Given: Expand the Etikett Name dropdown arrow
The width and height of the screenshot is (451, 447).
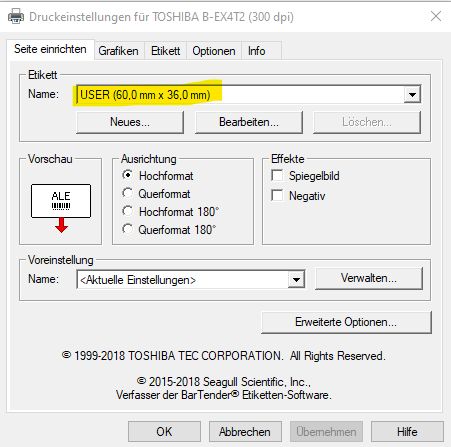Looking at the screenshot, I should coord(412,95).
